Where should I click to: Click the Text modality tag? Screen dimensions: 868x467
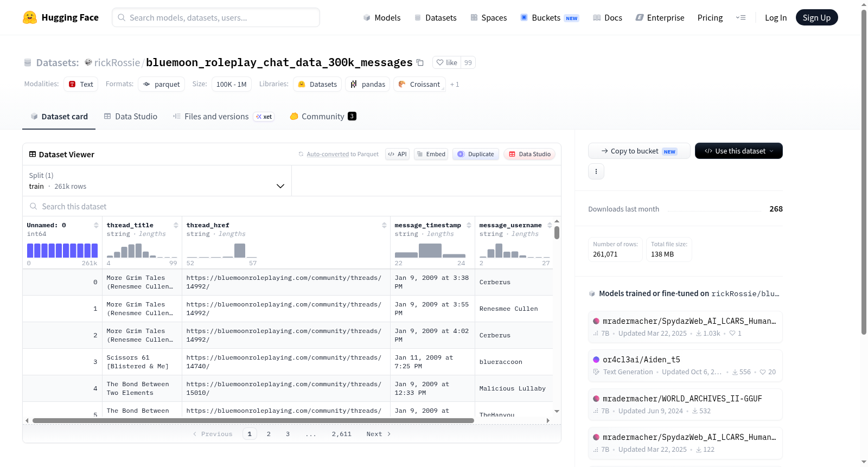point(81,84)
